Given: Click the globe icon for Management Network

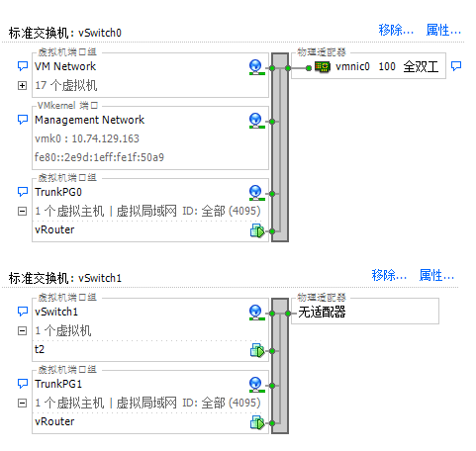Looking at the screenshot, I should tap(256, 121).
